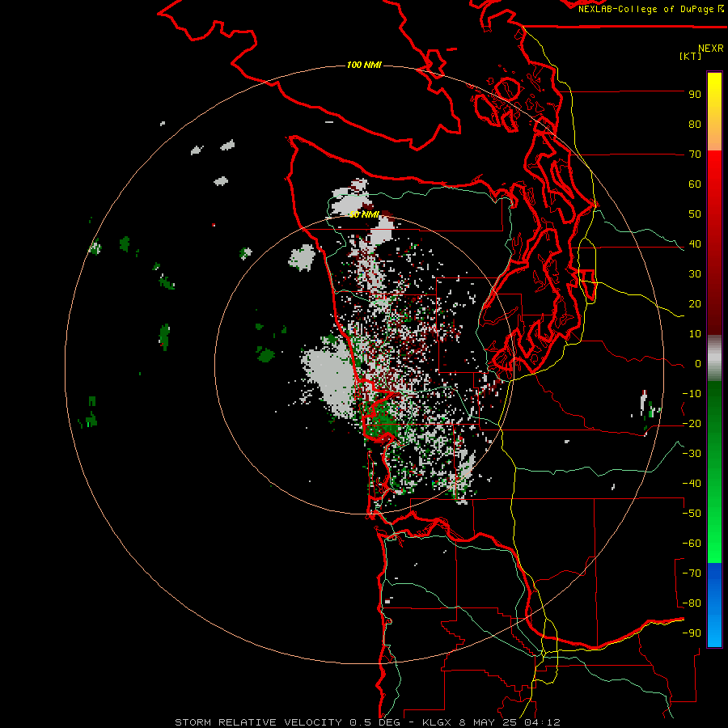Click the 50 value on velocity scale
The width and height of the screenshot is (728, 728).
click(x=695, y=214)
